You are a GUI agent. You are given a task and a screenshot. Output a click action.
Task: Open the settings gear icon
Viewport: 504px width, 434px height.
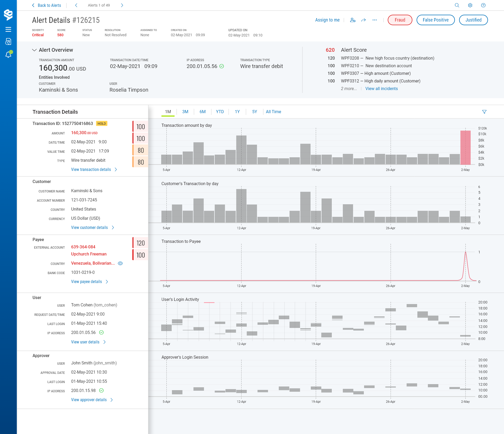pyautogui.click(x=470, y=5)
